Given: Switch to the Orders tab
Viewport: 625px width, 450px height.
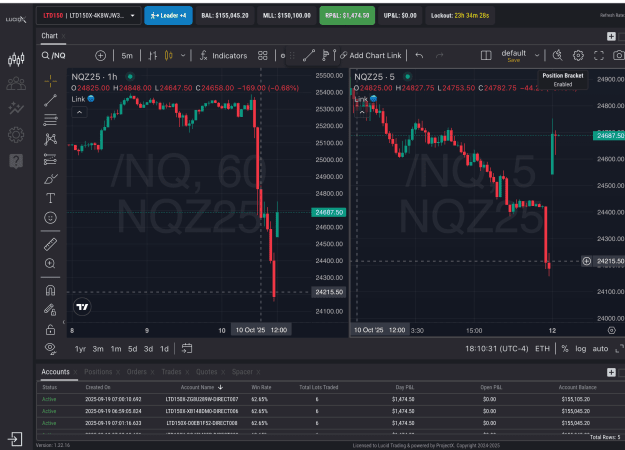Looking at the screenshot, I should [x=137, y=372].
